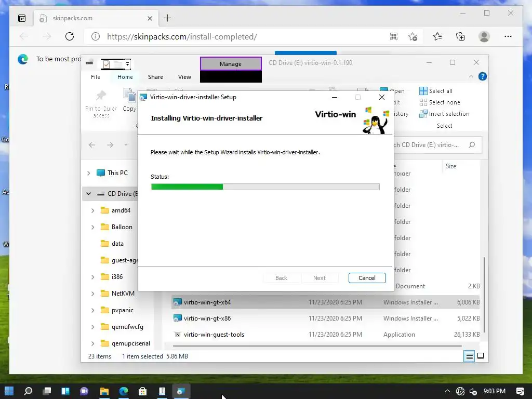Image resolution: width=532 pixels, height=399 pixels.
Task: Expand This PC in navigation tree
Action: point(88,173)
